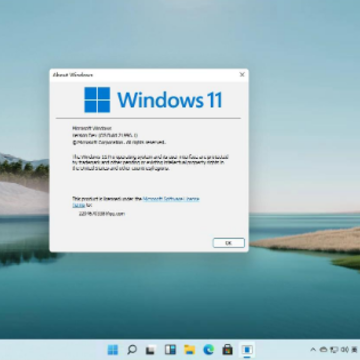Select the About Windows taskbar icon
Screen dimensions: 360x360
pos(247,350)
